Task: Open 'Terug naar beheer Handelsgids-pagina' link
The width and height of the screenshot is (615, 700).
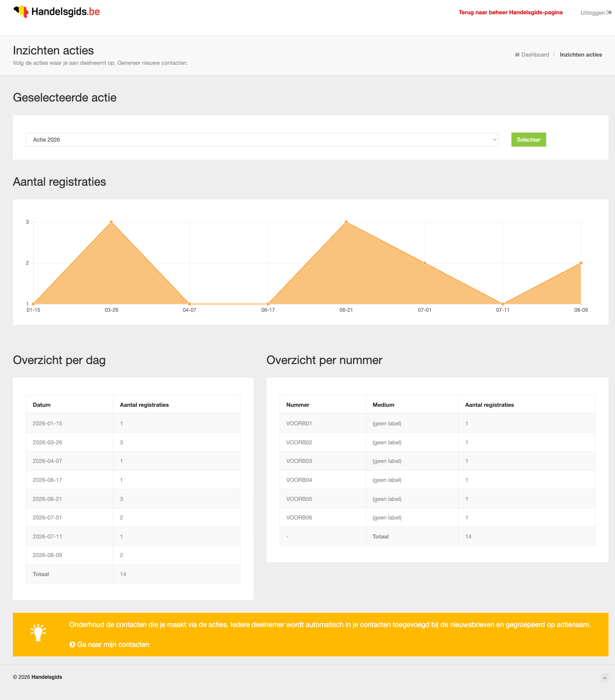Action: tap(511, 13)
